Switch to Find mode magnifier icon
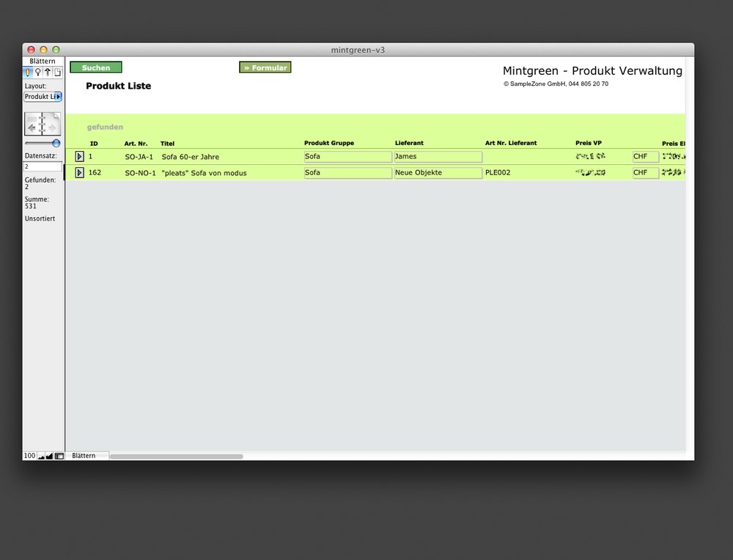The width and height of the screenshot is (733, 560). tap(37, 73)
